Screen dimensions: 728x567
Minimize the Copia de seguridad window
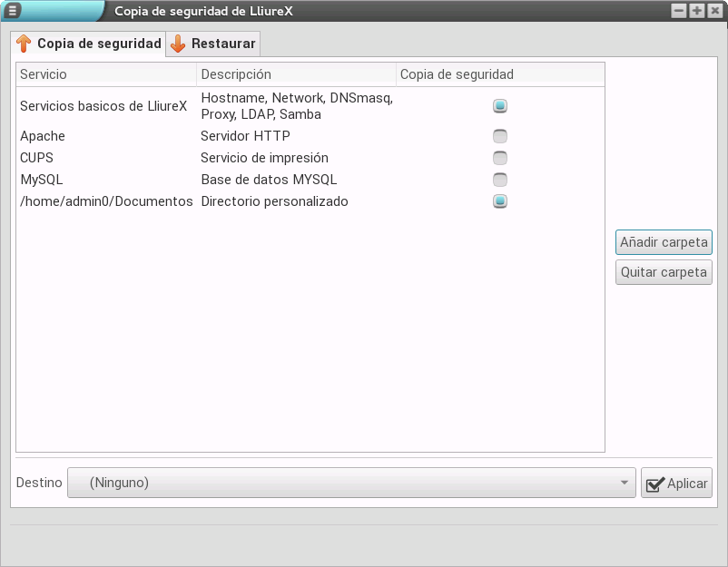[x=678, y=11]
